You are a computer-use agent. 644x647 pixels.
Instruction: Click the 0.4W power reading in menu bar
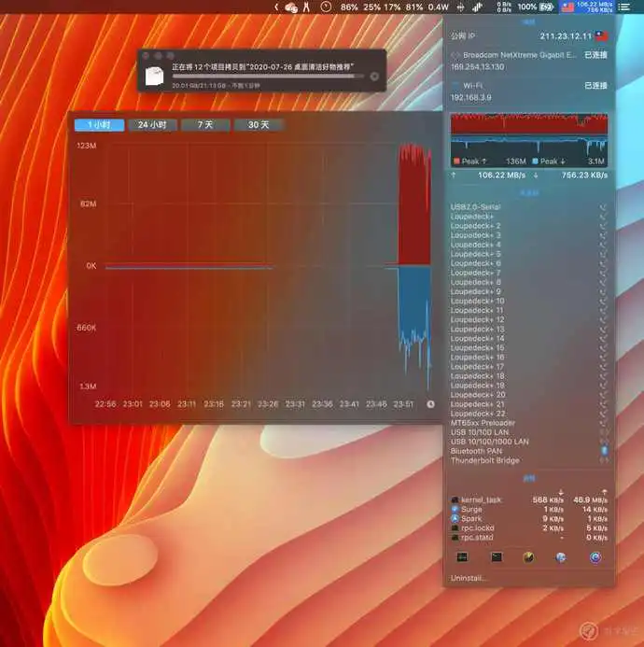[438, 7]
